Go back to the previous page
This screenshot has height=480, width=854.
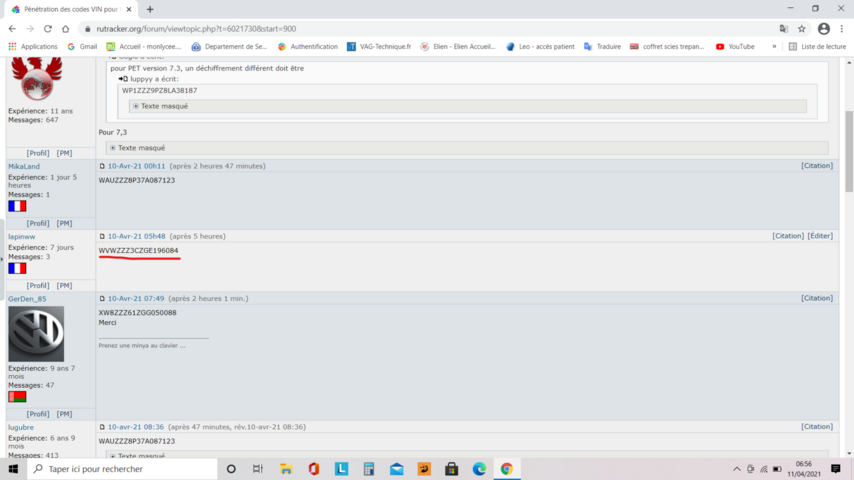pyautogui.click(x=12, y=29)
